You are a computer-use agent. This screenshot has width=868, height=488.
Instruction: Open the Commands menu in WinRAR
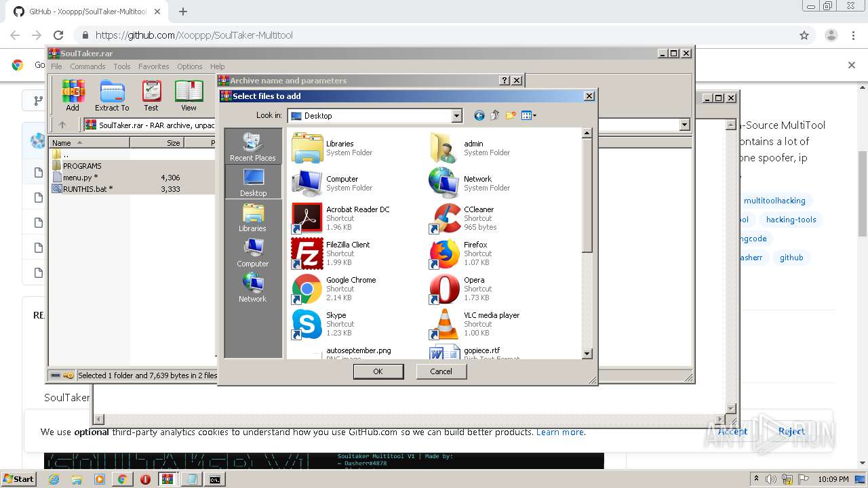87,66
